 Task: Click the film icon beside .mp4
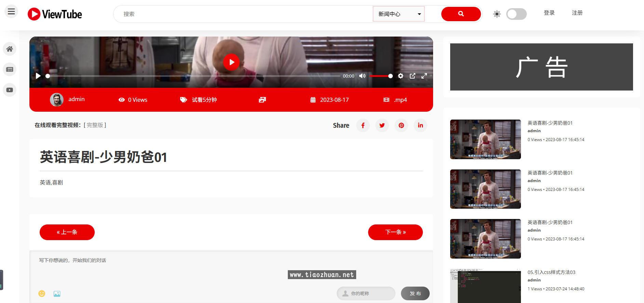(x=386, y=100)
